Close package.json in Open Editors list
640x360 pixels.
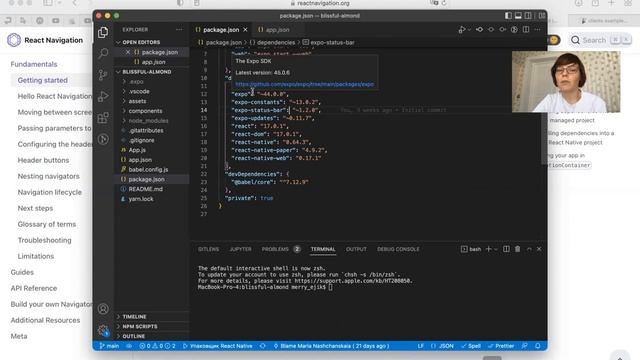tap(128, 52)
